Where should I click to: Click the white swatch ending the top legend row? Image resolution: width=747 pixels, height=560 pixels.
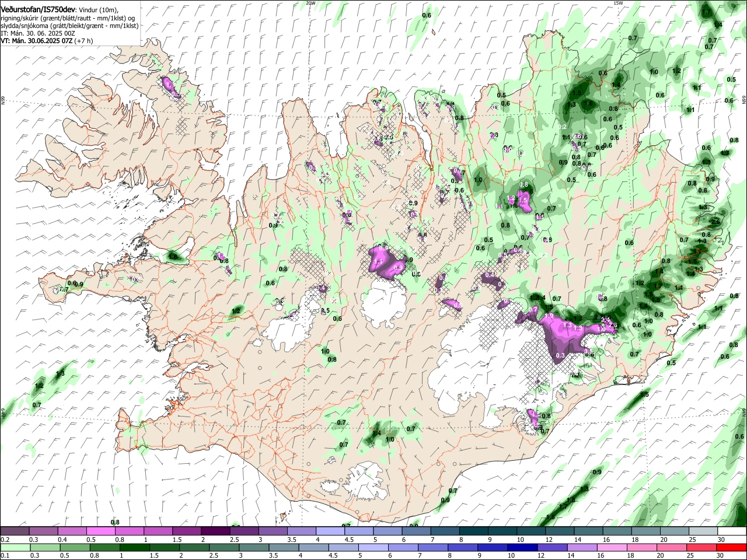732,531
